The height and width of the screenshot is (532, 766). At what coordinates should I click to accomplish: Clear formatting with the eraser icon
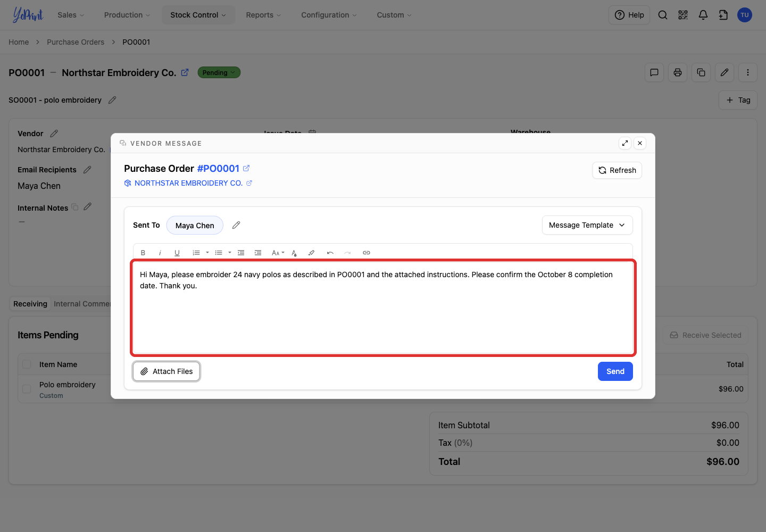(311, 253)
